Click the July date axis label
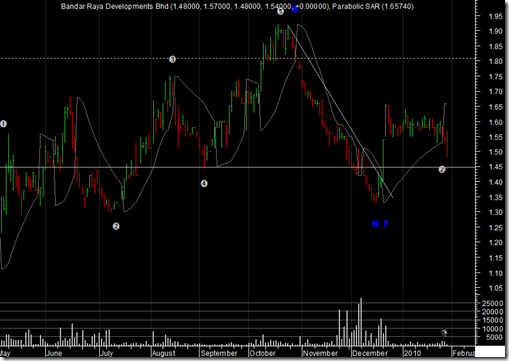The width and height of the screenshot is (509, 361). pos(107,353)
